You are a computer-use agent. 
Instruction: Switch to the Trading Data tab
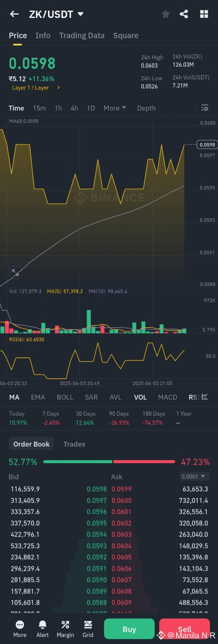click(82, 36)
